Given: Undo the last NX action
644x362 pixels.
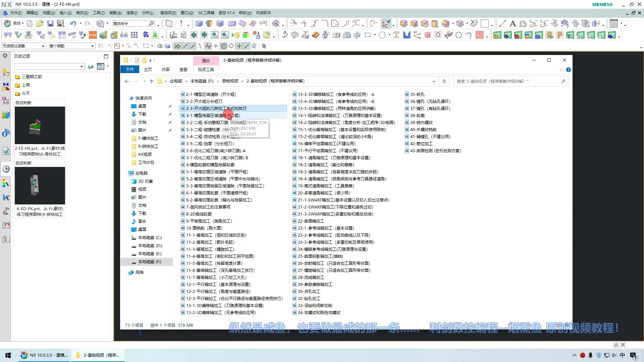Looking at the screenshot, I should (x=73, y=23).
